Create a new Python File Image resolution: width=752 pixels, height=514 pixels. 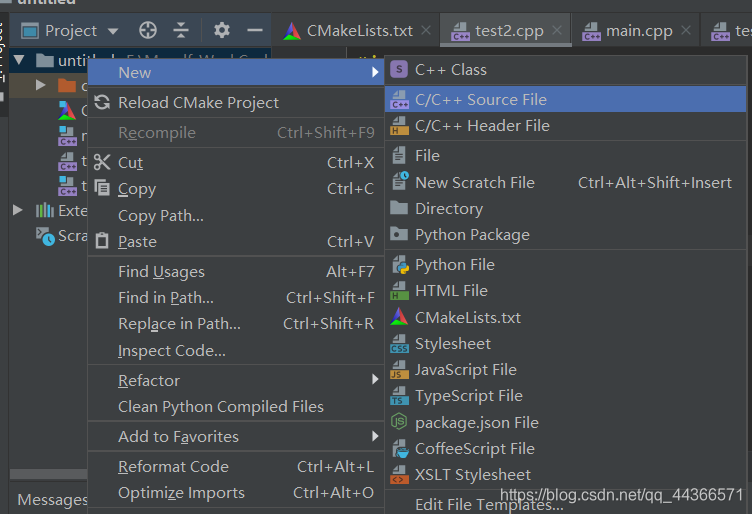(565, 265)
